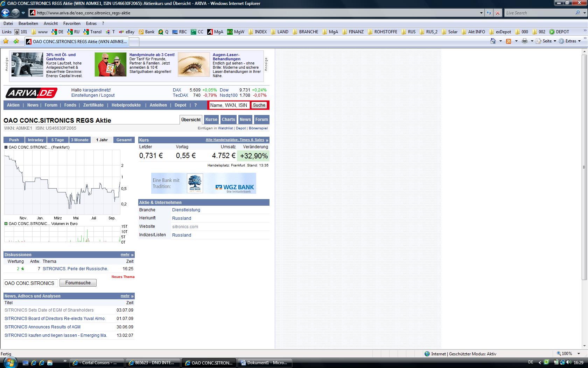Select the 3 Monate chart tab
588x368 pixels.
click(x=80, y=140)
